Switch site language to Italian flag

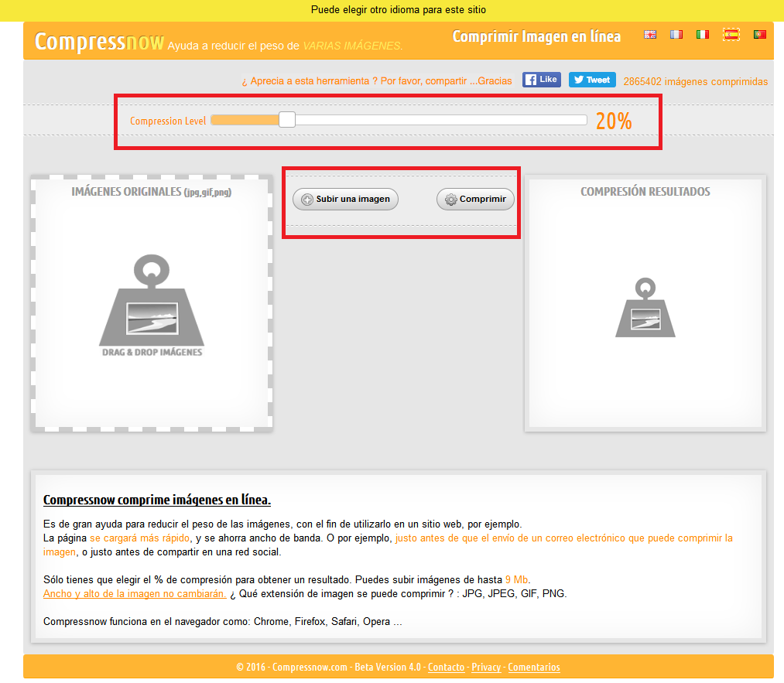[703, 34]
